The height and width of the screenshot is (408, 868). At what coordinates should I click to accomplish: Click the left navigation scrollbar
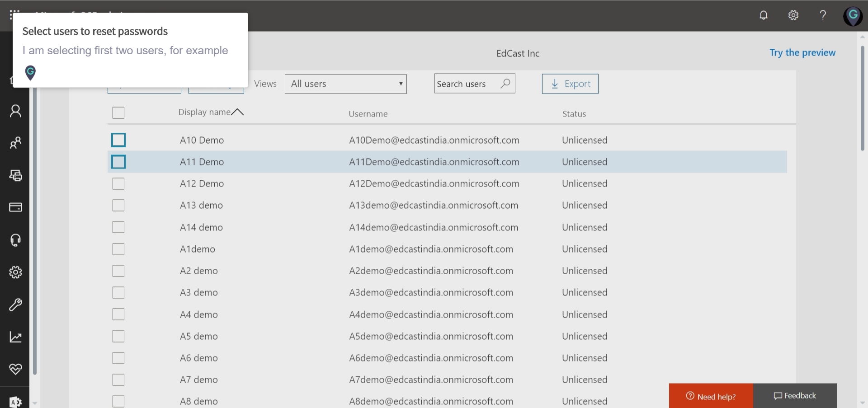pos(34,230)
